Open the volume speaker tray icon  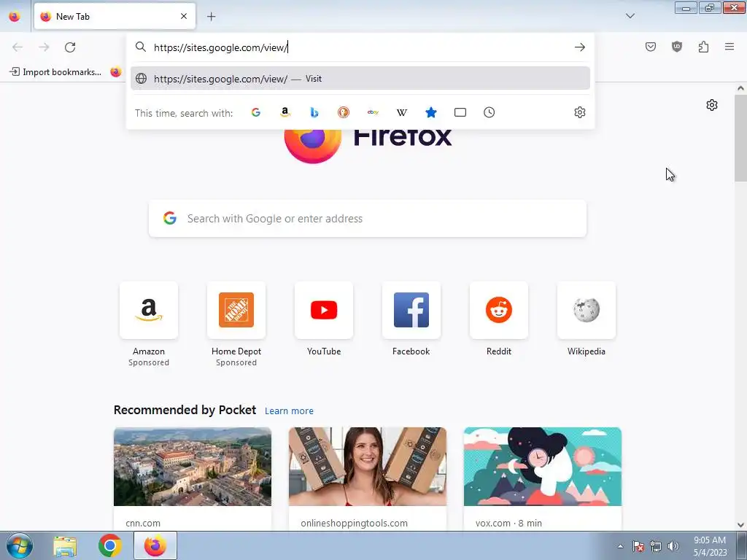point(673,546)
